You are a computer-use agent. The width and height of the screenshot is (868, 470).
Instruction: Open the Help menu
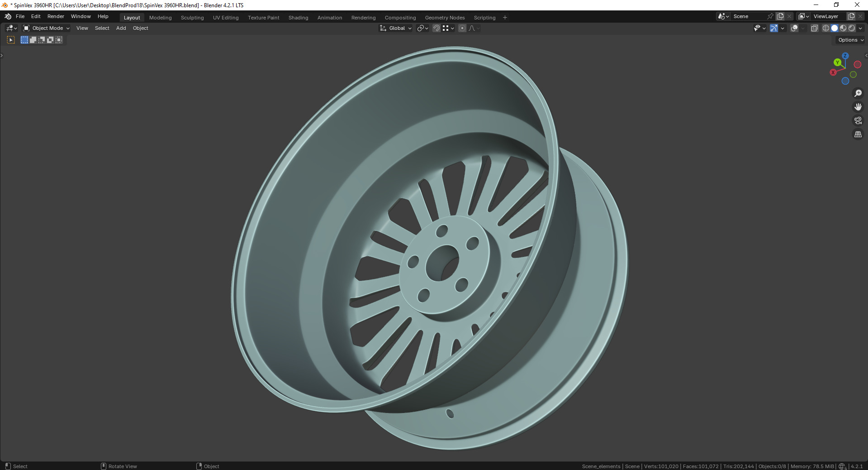tap(103, 16)
